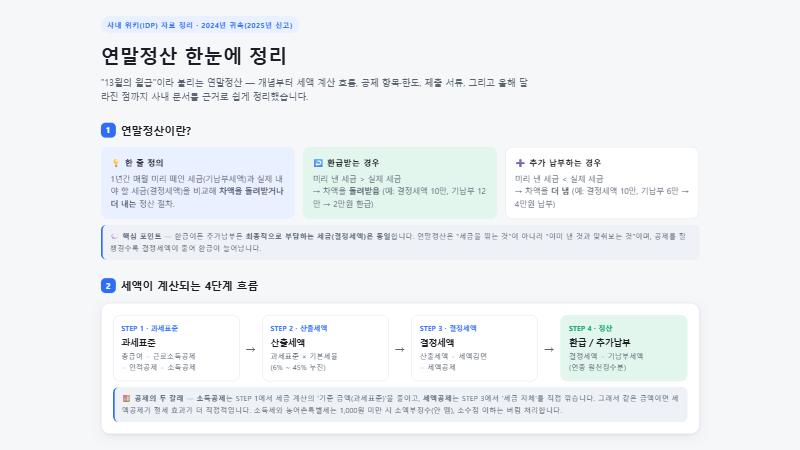Open the STEP 2 산출세액 card
The width and height of the screenshot is (800, 450).
point(325,348)
